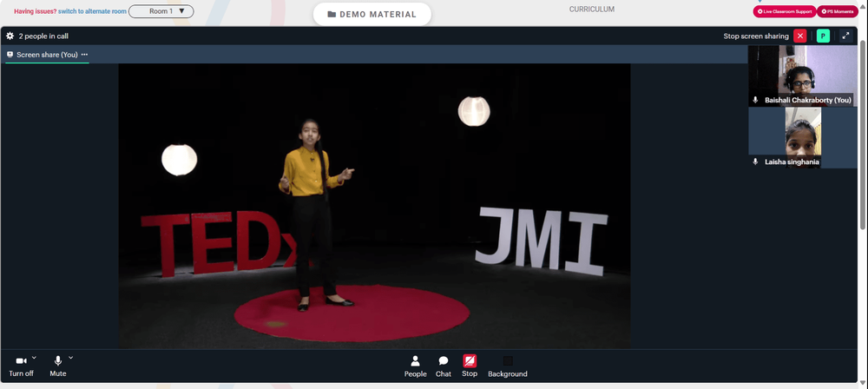Switch to the Curriculum tab

tap(592, 10)
